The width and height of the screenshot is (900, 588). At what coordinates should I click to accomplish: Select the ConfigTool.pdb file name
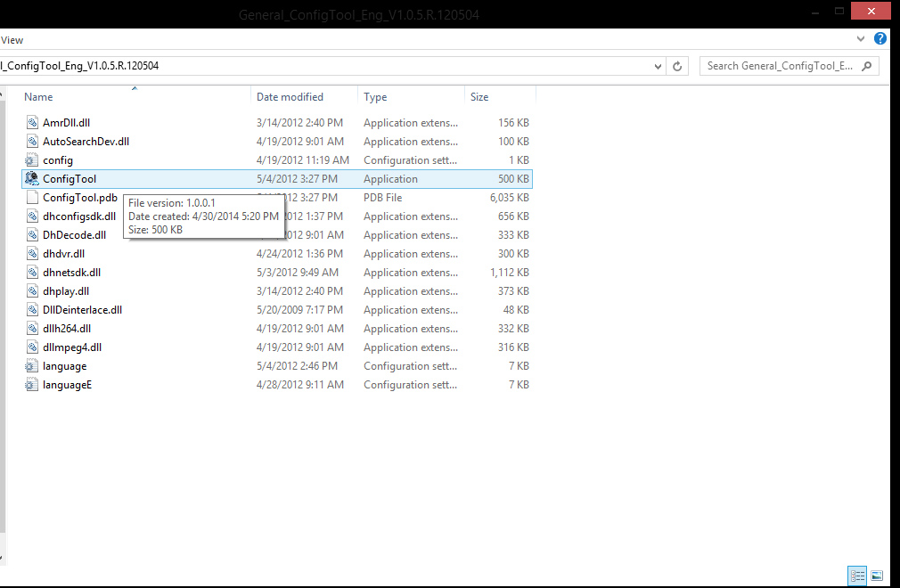[80, 198]
